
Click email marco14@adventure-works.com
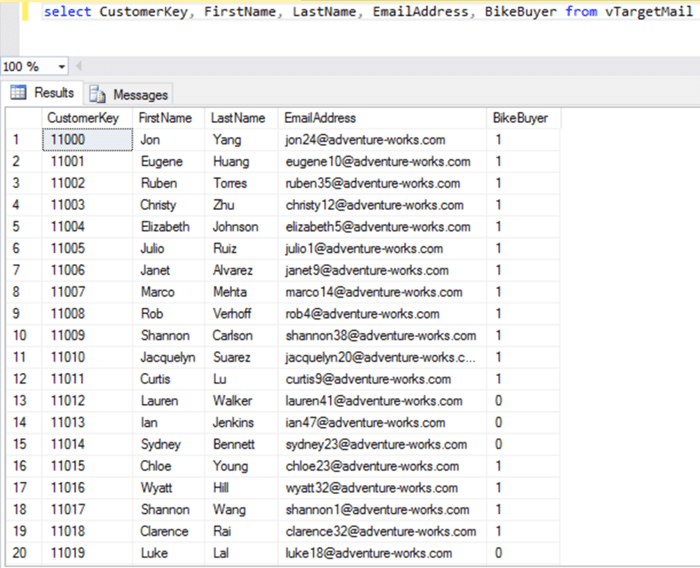click(374, 292)
